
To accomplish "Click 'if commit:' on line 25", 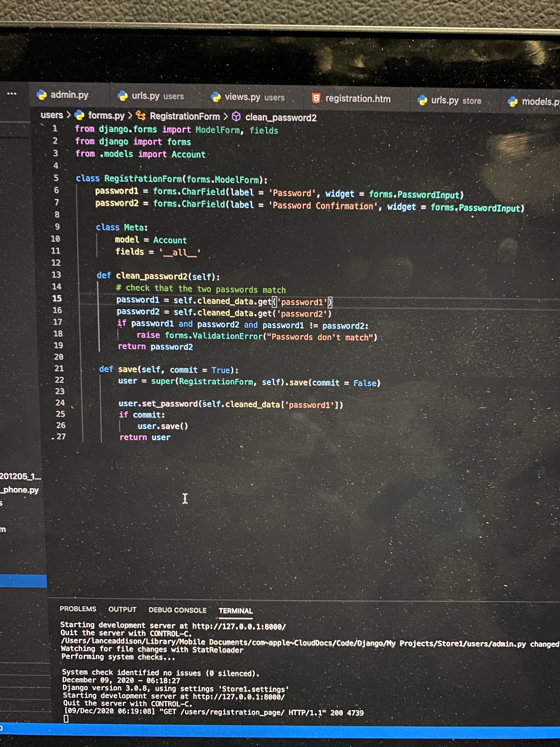I will pos(142,415).
